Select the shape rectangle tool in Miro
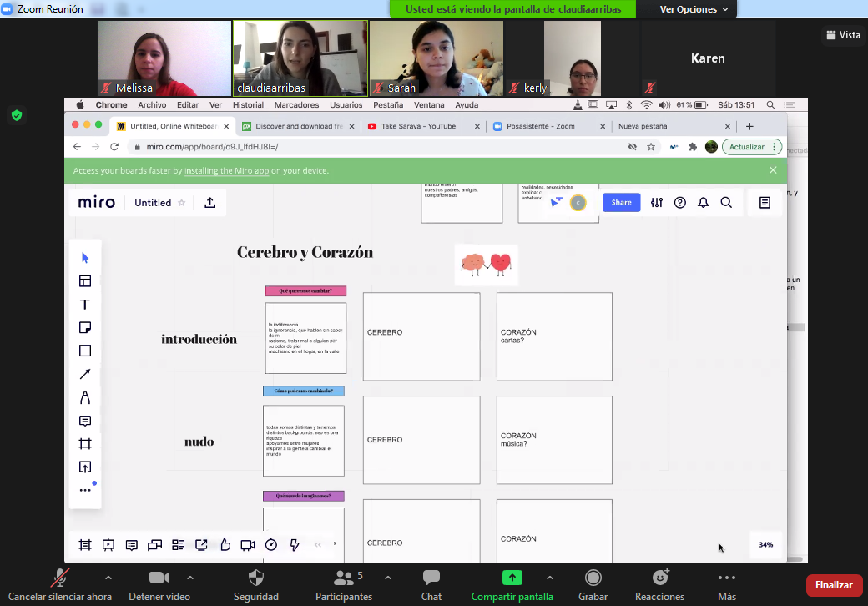The width and height of the screenshot is (868, 606). click(84, 351)
